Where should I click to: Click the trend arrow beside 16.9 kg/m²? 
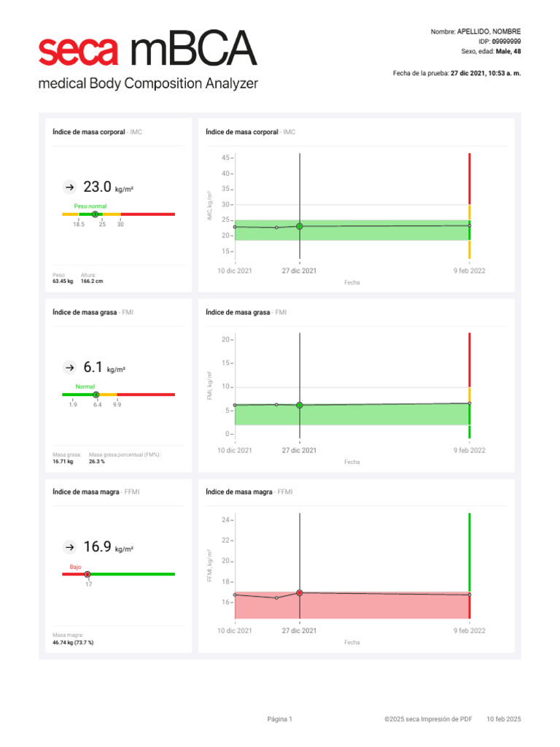point(69,547)
